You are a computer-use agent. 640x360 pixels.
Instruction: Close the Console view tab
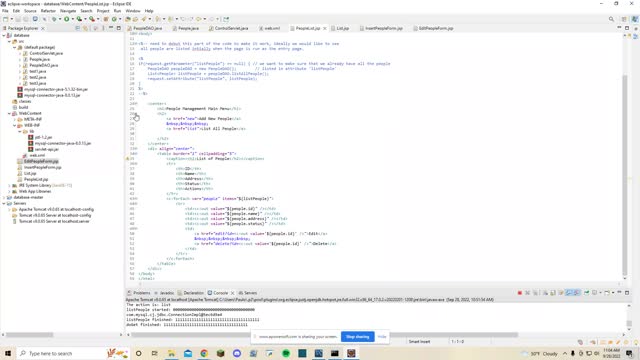233,293
